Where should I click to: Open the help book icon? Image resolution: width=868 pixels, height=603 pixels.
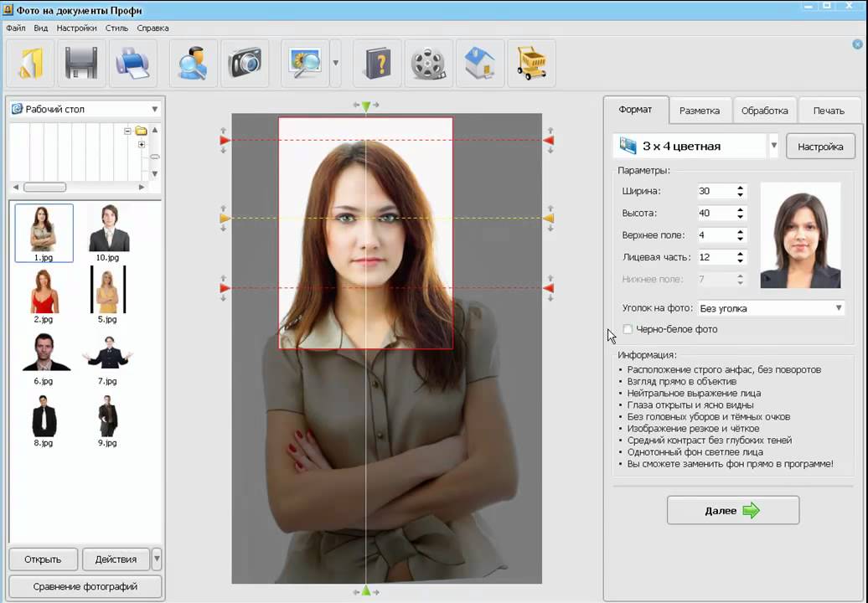point(377,64)
